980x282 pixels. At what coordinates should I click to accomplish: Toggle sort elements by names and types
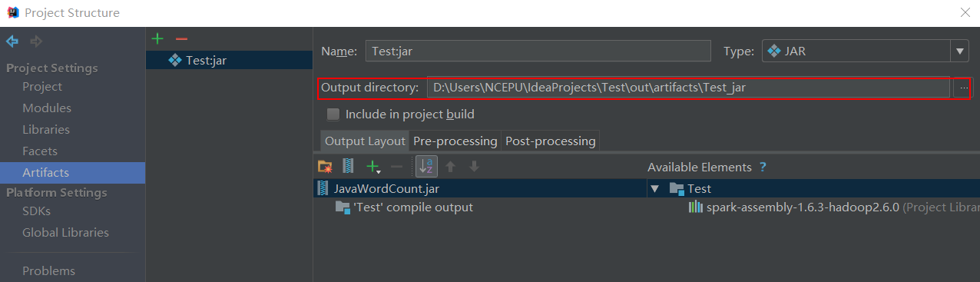click(x=426, y=166)
